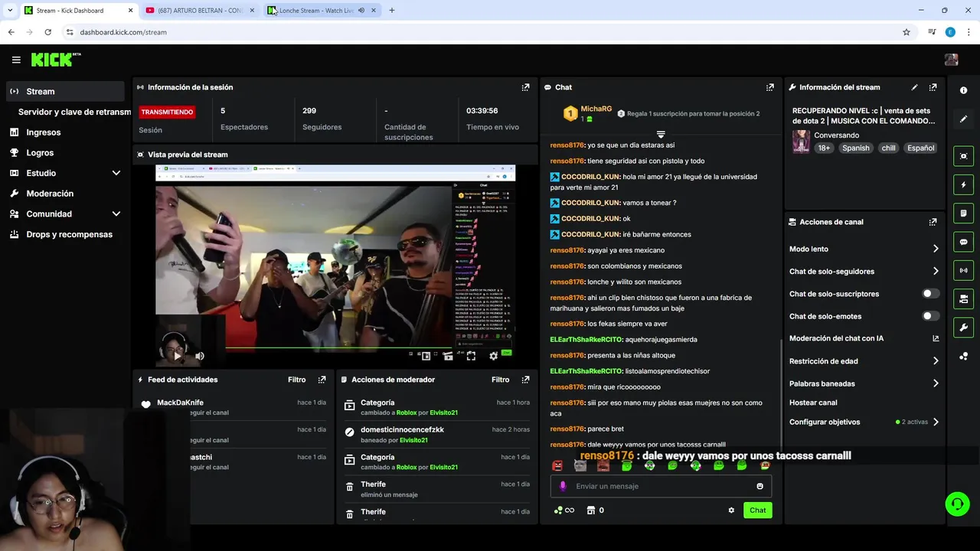The width and height of the screenshot is (980, 551).
Task: Expand Modo lento options
Action: 936,249
